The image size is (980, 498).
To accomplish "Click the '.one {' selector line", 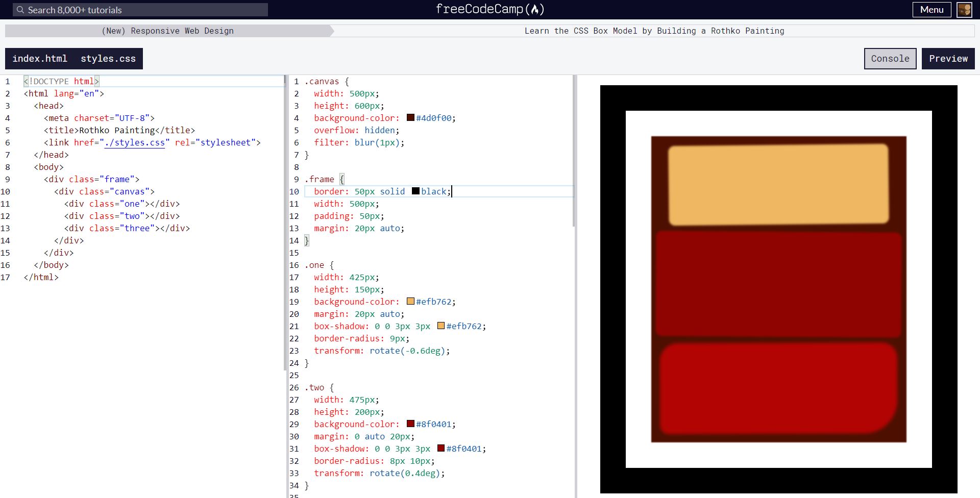I will (x=319, y=265).
